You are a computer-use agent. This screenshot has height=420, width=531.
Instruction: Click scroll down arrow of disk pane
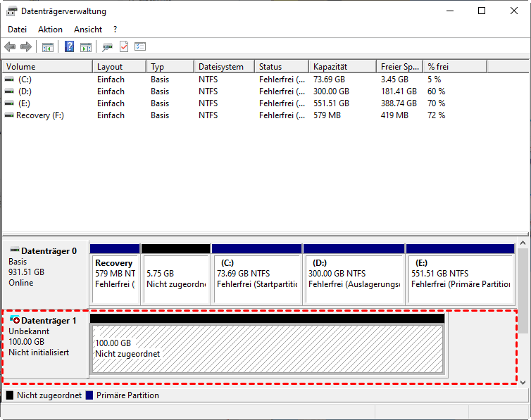[523, 383]
